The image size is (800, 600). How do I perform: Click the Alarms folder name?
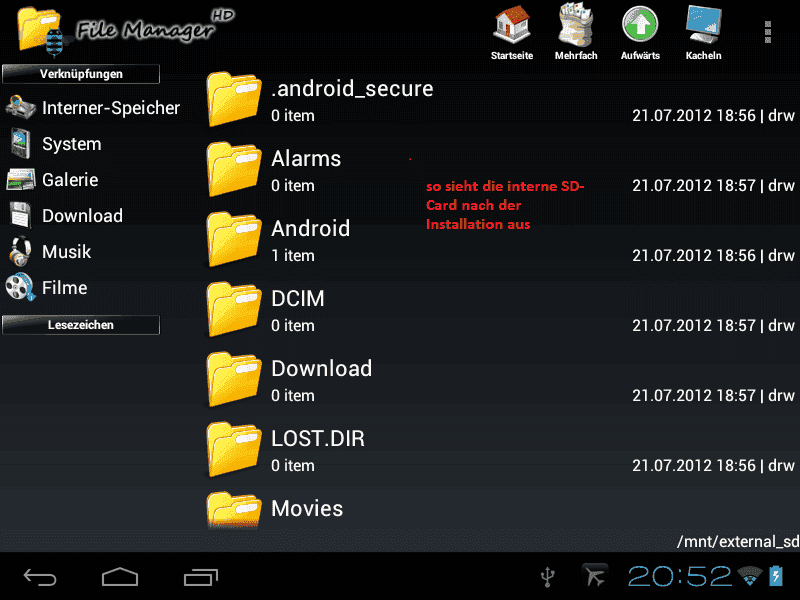(x=306, y=159)
